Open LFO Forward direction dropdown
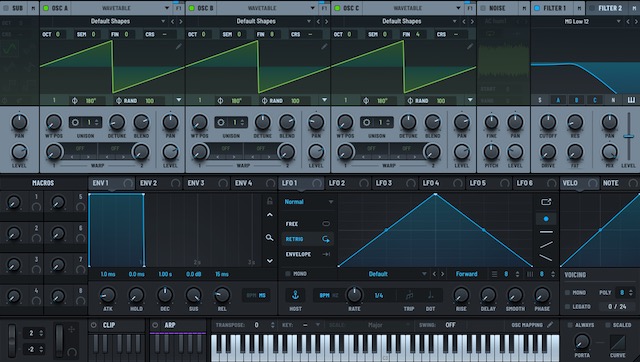 pos(467,274)
